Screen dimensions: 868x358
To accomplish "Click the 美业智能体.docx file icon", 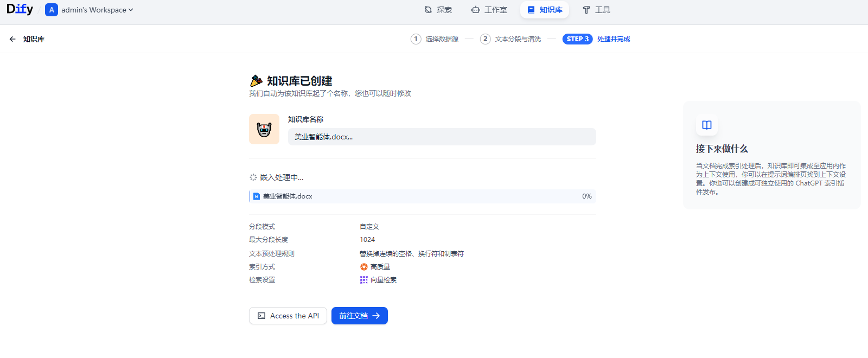I will tap(257, 196).
